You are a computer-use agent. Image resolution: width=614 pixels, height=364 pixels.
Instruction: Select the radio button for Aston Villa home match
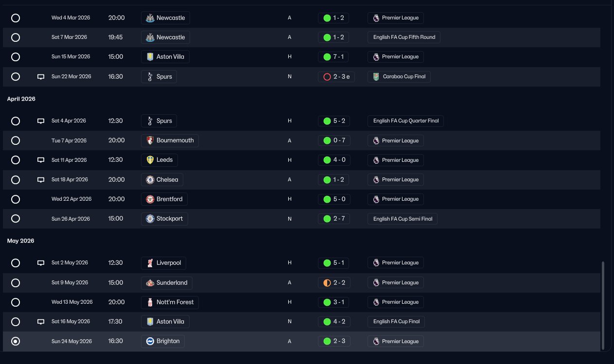[16, 57]
